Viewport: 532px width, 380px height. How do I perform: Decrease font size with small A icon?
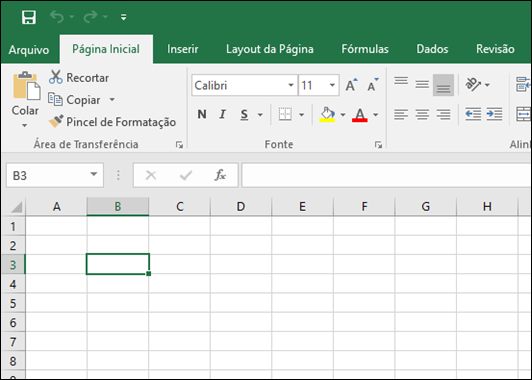click(x=373, y=85)
